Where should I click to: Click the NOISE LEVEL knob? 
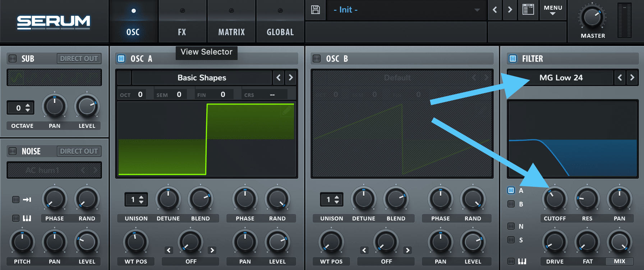87,242
